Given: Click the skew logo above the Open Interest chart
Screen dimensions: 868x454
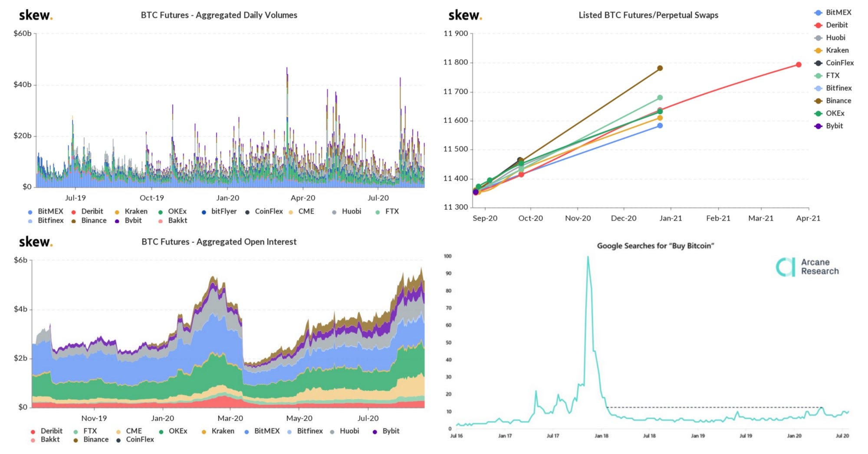Looking at the screenshot, I should tap(36, 242).
